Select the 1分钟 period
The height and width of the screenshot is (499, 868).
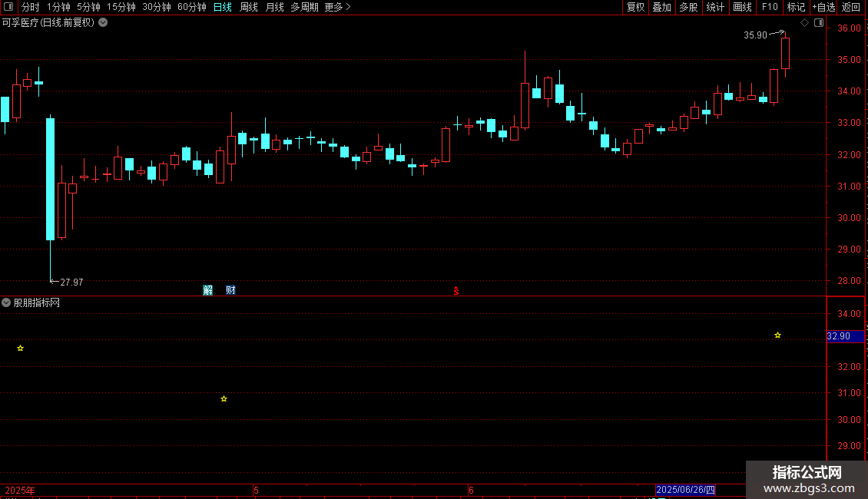58,7
